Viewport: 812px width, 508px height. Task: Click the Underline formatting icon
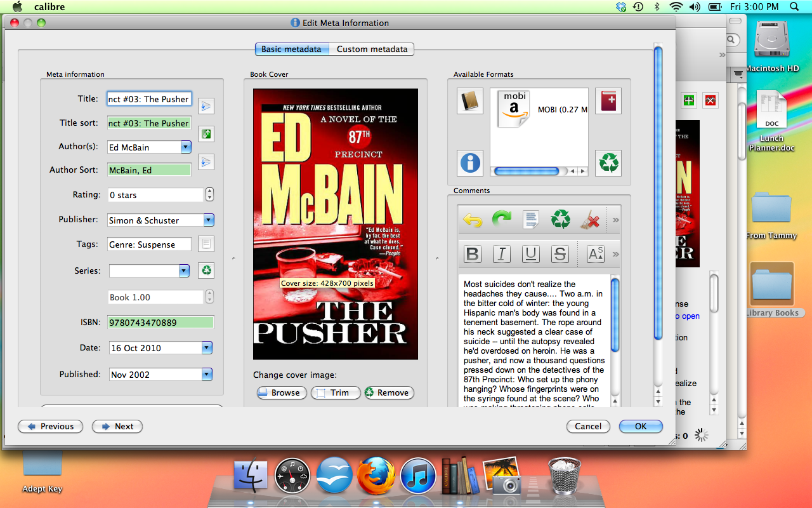coord(531,254)
